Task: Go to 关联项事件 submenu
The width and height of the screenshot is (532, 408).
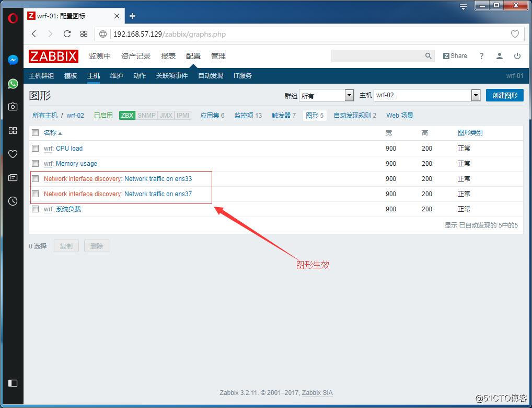Action: pyautogui.click(x=172, y=76)
